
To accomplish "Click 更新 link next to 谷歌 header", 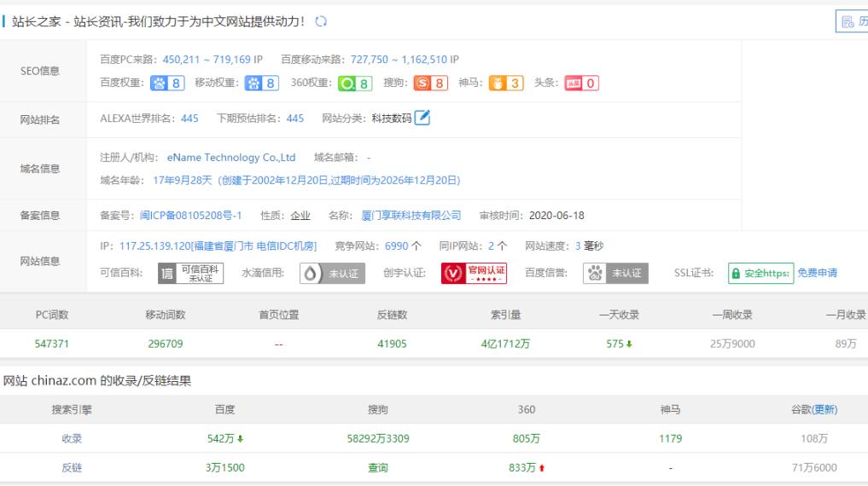I will (824, 410).
